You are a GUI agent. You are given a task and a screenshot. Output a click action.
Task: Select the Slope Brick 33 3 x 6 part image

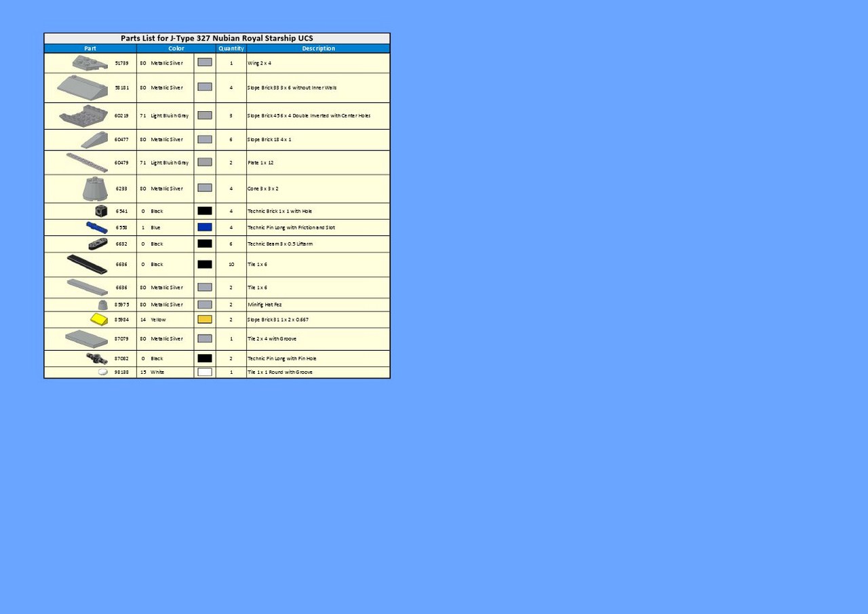(82, 87)
